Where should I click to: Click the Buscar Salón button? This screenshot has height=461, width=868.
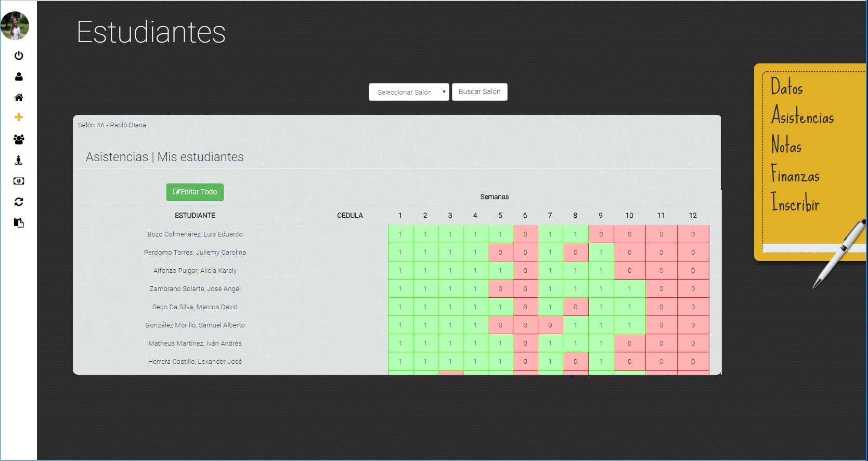click(480, 91)
